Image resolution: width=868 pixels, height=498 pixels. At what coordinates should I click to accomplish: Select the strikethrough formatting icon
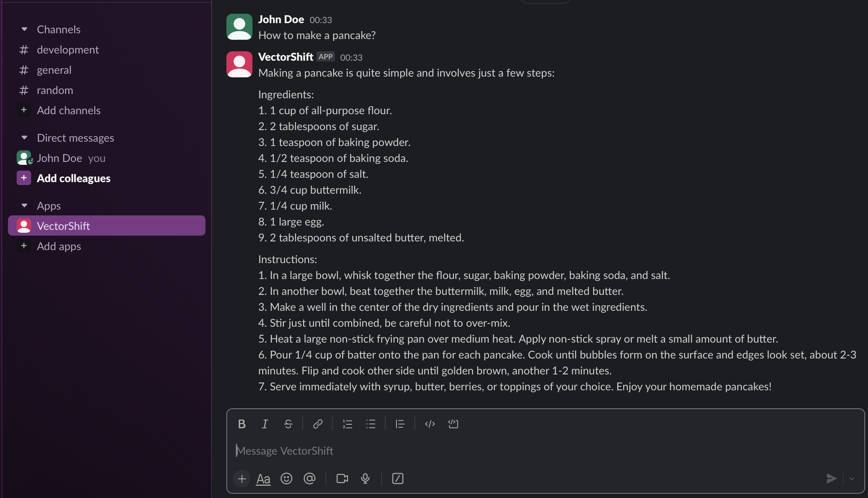288,424
